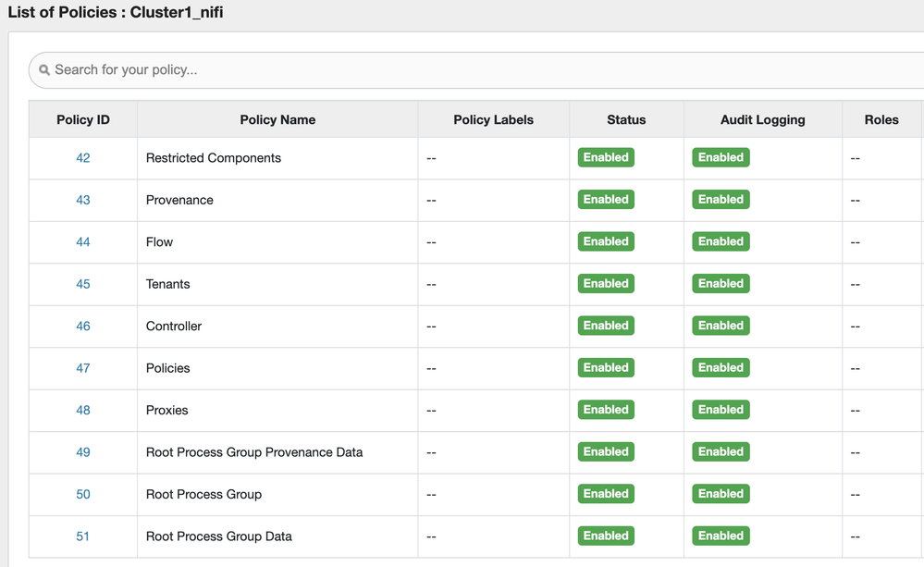Open policy ID 50 link
The width and height of the screenshot is (924, 567).
[x=83, y=494]
